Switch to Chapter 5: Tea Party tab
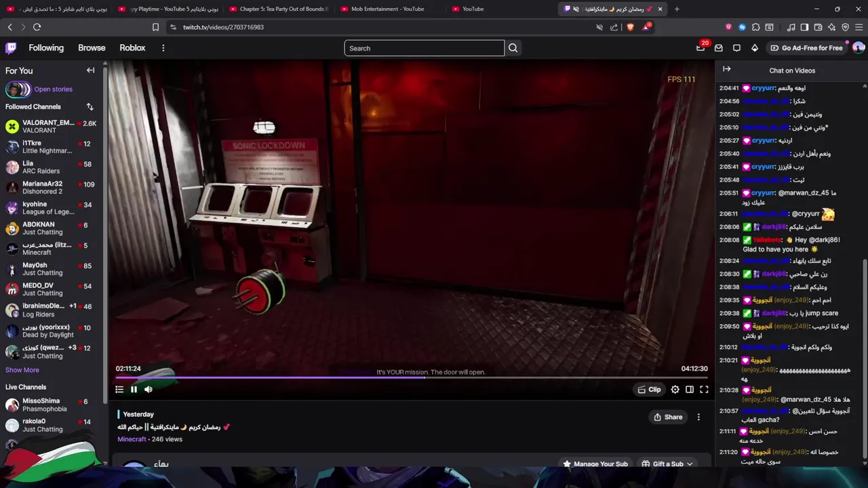This screenshot has width=868, height=488. pos(279,9)
